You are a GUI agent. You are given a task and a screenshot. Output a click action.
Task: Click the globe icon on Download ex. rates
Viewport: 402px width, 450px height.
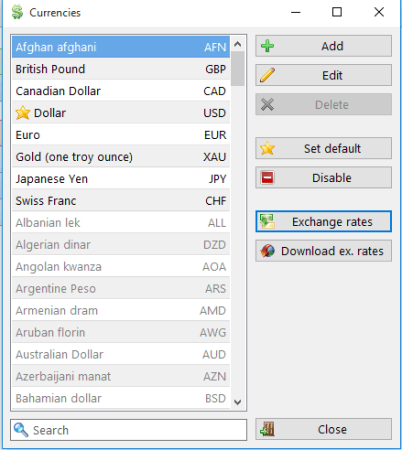[x=268, y=251]
